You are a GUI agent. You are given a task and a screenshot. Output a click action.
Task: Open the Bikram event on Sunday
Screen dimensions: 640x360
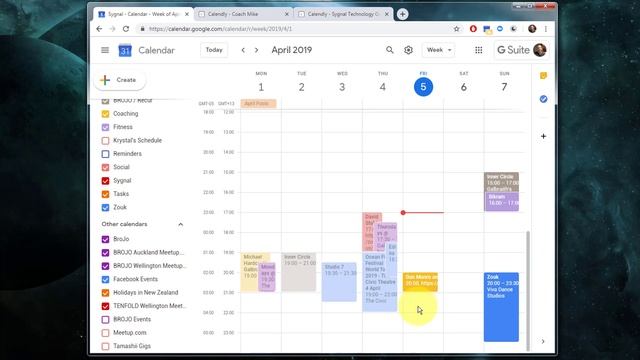[501, 202]
